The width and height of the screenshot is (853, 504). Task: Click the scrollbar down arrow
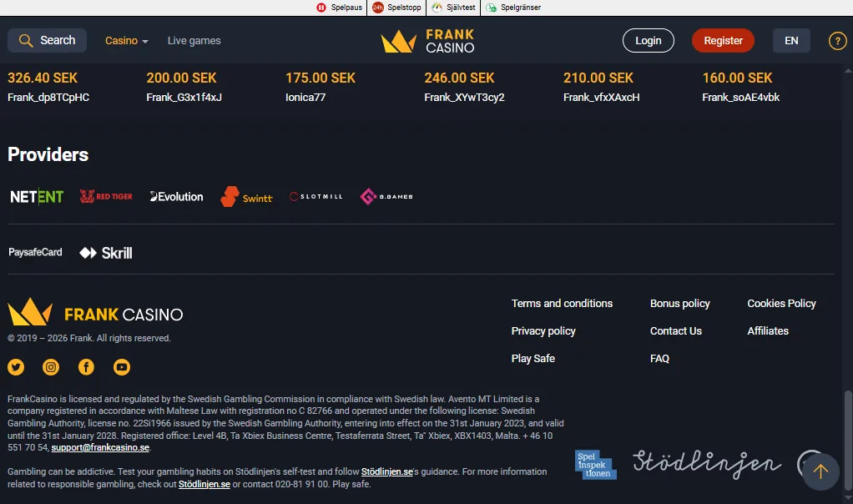coord(847,497)
